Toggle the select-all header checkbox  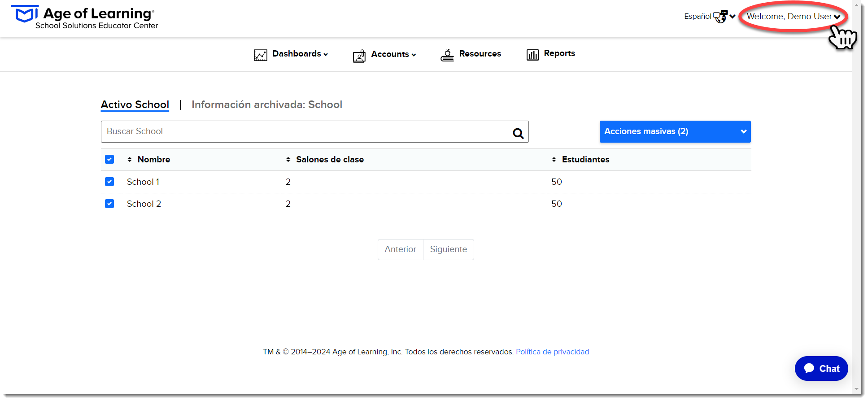tap(109, 159)
